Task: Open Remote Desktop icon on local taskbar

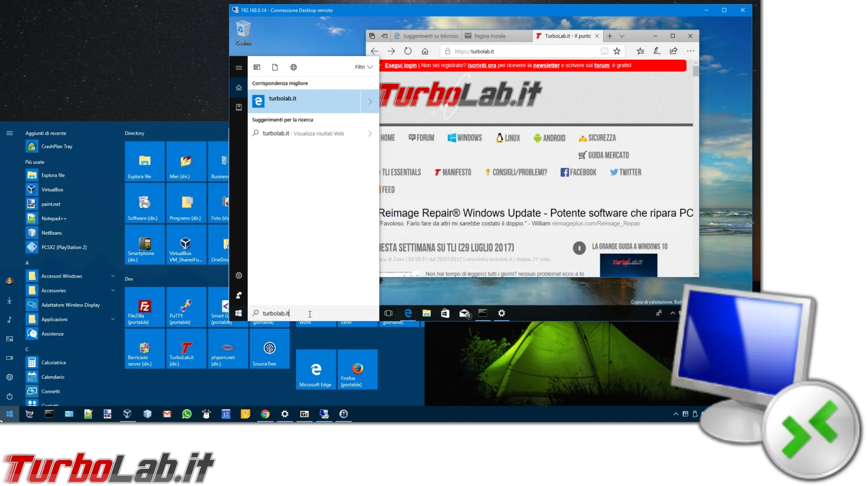Action: [324, 414]
